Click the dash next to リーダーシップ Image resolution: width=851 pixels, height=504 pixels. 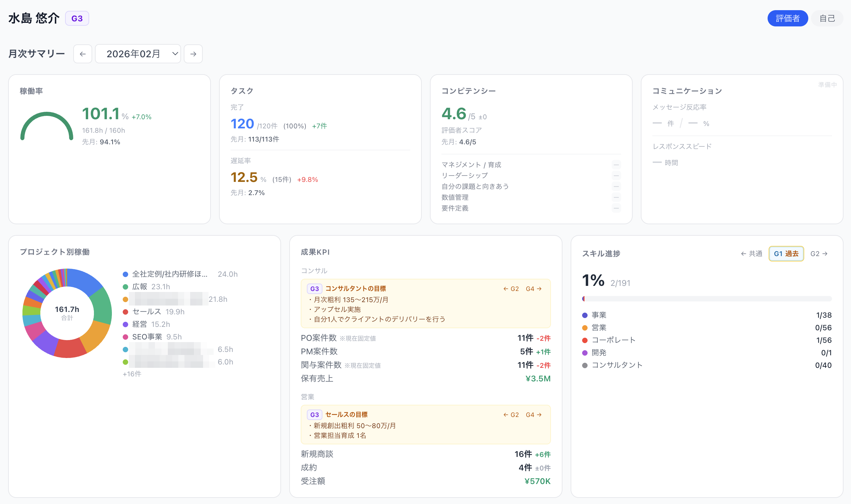click(616, 175)
